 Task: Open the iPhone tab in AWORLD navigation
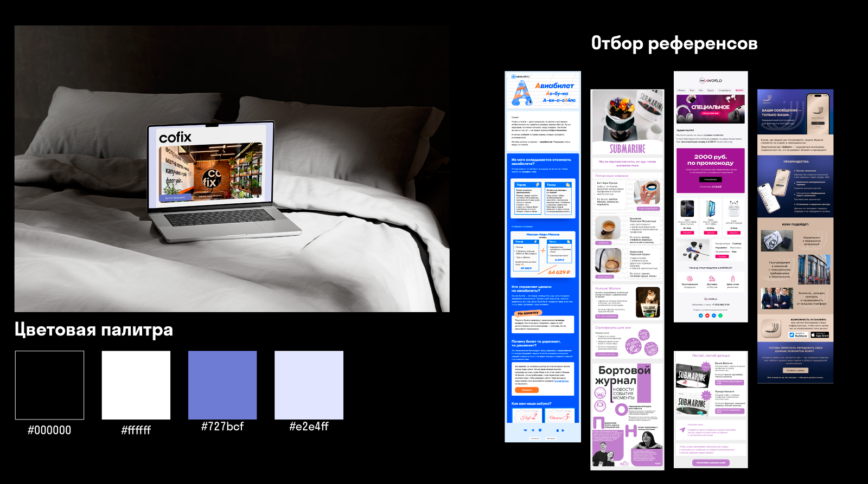681,91
